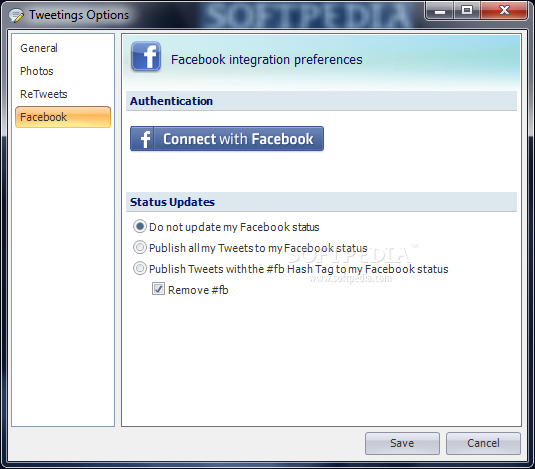Select the Facebook settings section
The height and width of the screenshot is (469, 535).
tap(63, 117)
